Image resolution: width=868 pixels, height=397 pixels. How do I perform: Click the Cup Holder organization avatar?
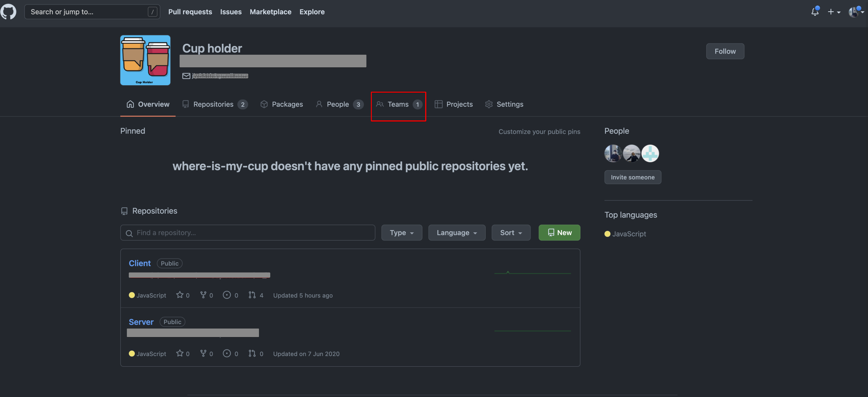point(145,60)
